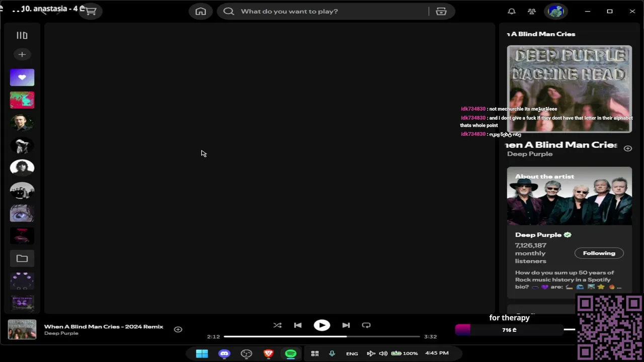Open the round man-in-dark-jacket portrait
Image resolution: width=644 pixels, height=362 pixels.
coord(22,123)
